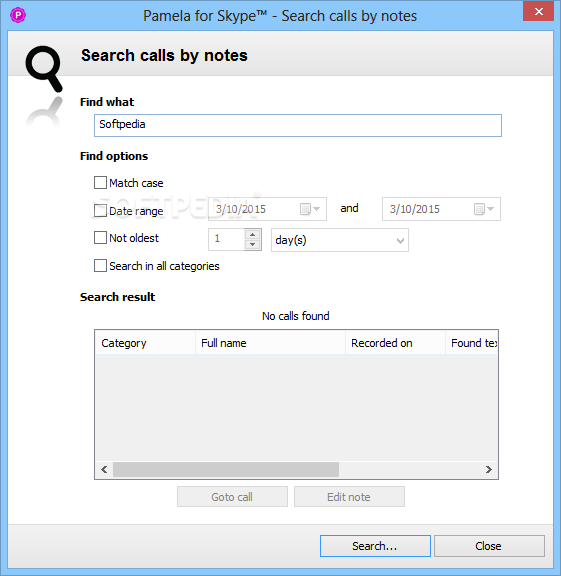The width and height of the screenshot is (561, 576).
Task: Increase the Not oldest number value
Action: (252, 235)
